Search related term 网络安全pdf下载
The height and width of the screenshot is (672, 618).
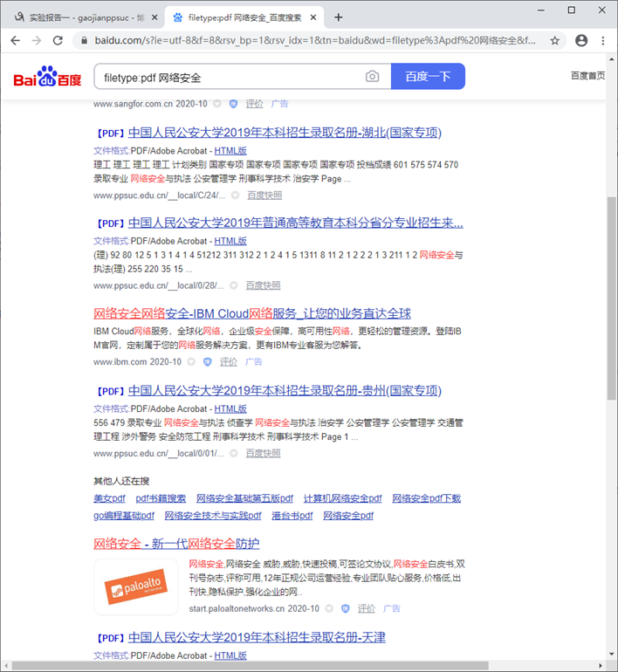click(427, 498)
